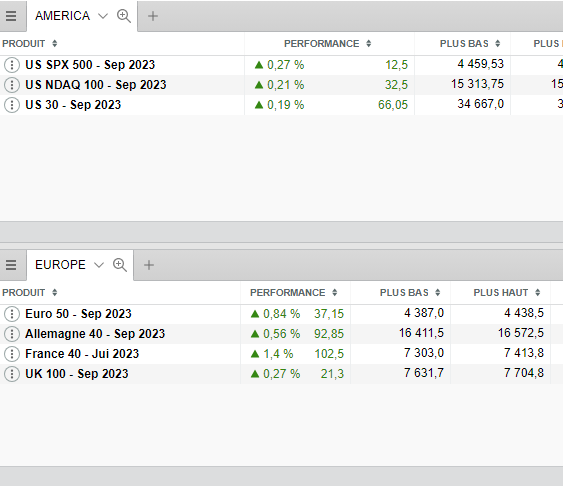Viewport: 563px width, 486px height.
Task: Click Euro 50 plus haut 4 438,5
Action: 524,313
